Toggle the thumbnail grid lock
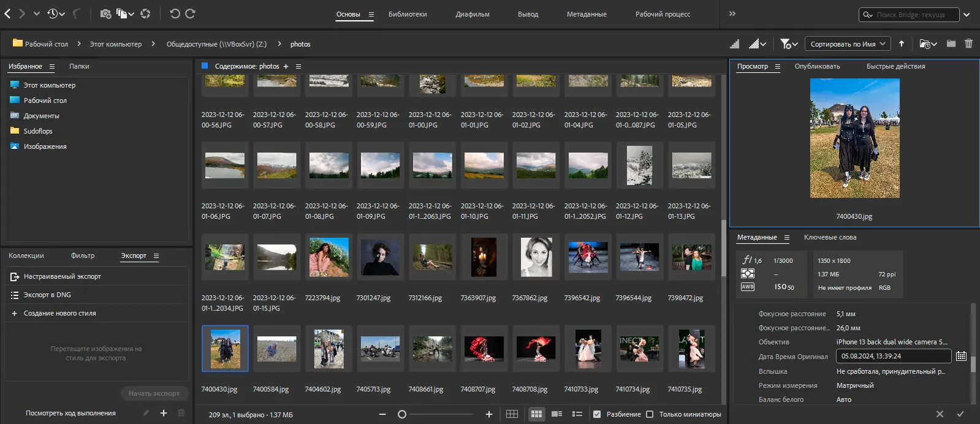 point(512,414)
